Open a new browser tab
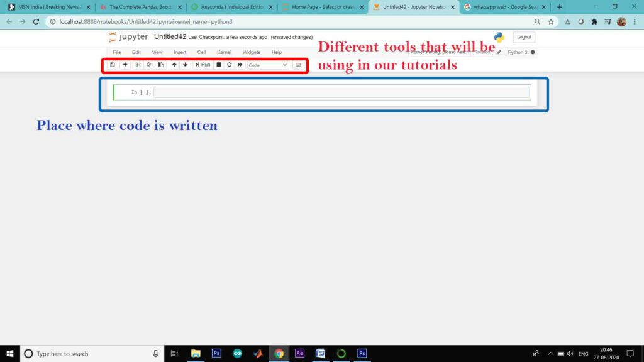The image size is (644, 362). click(559, 7)
